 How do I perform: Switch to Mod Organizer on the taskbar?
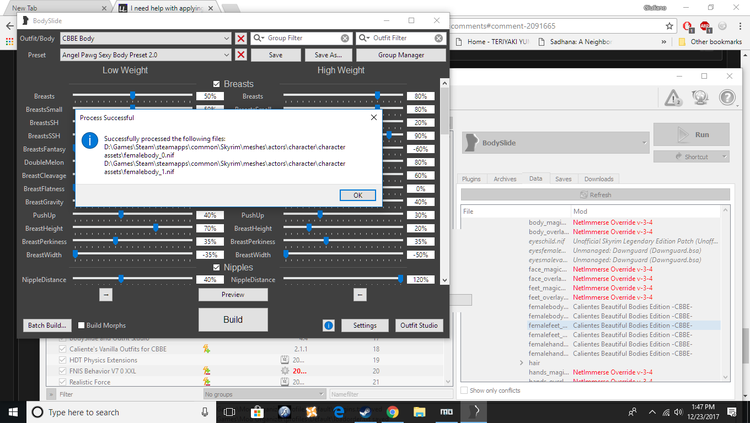coord(446,412)
